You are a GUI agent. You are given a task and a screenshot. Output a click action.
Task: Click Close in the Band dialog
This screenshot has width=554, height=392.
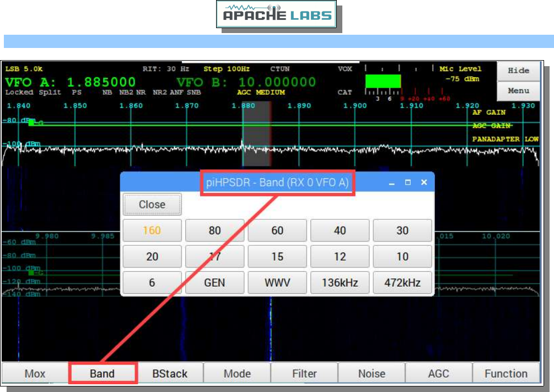152,205
